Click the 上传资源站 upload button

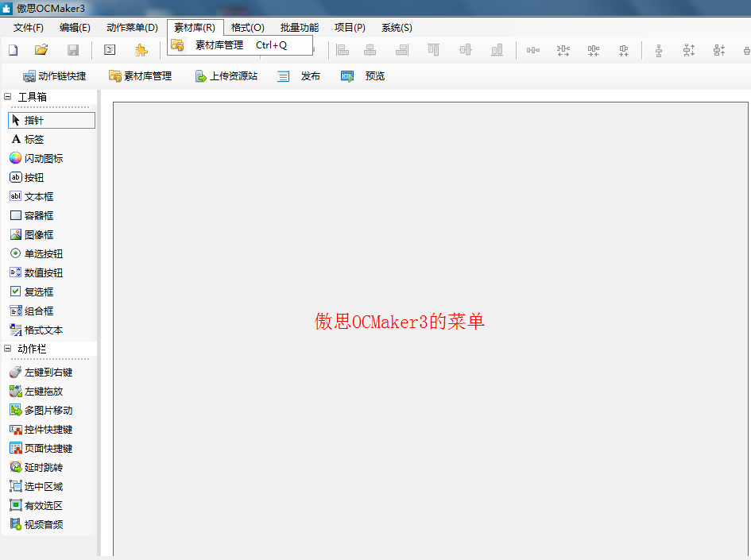(x=226, y=76)
